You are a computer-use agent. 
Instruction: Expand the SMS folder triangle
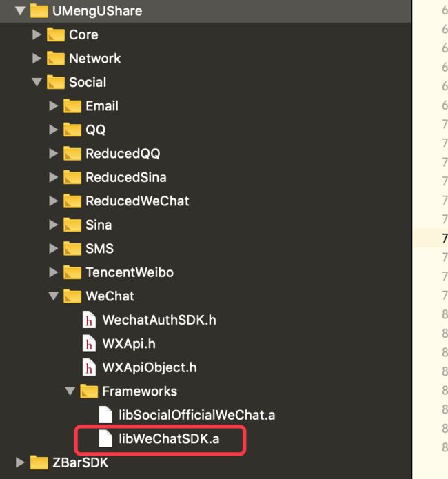(54, 249)
